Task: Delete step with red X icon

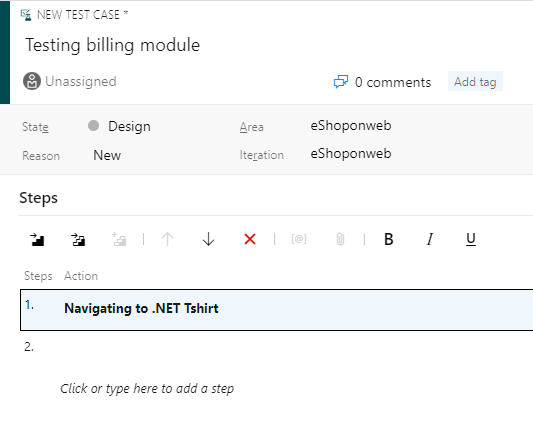Action: coord(250,239)
